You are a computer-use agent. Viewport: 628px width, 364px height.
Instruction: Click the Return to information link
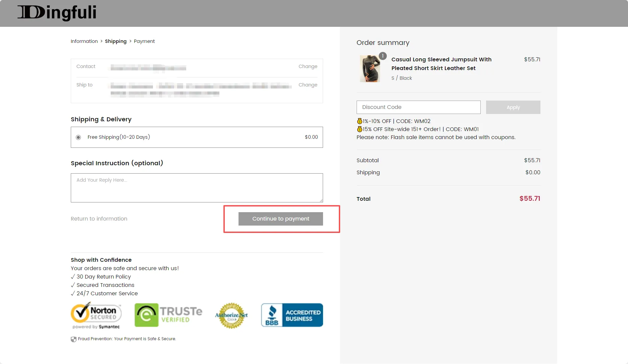[x=99, y=219]
